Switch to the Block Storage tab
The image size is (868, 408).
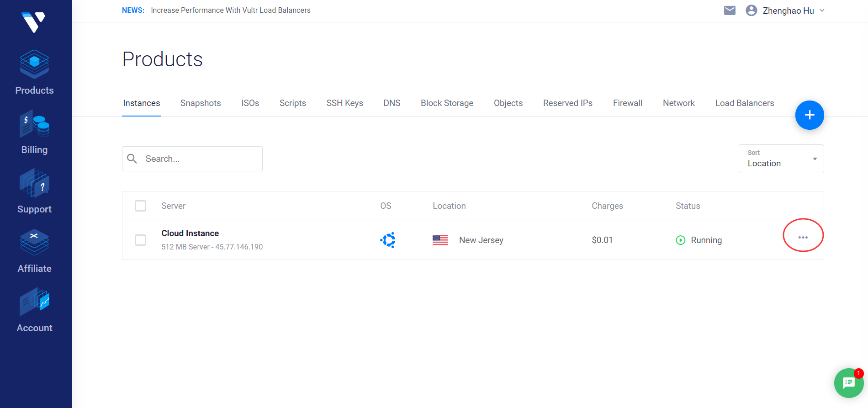447,103
